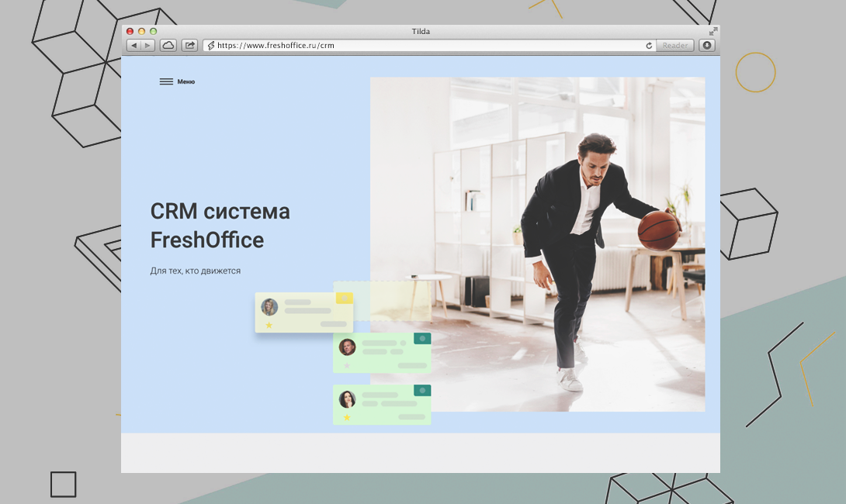The image size is (846, 504).
Task: Click the blonde woman avatar
Action: click(269, 307)
